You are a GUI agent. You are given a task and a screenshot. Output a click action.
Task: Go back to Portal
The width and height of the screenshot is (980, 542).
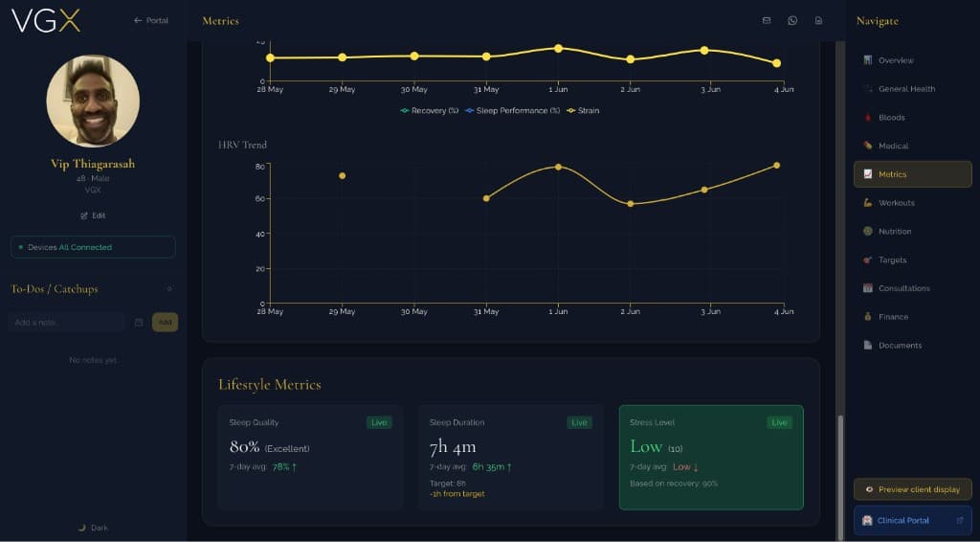[150, 21]
